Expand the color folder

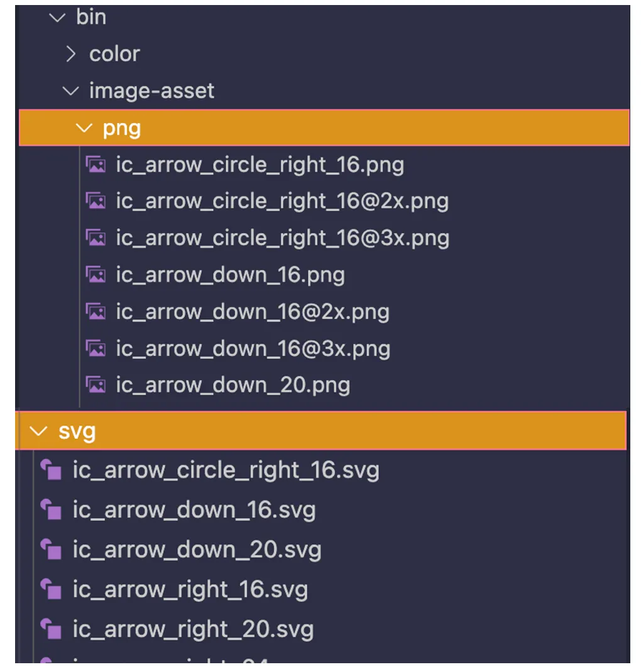[72, 54]
